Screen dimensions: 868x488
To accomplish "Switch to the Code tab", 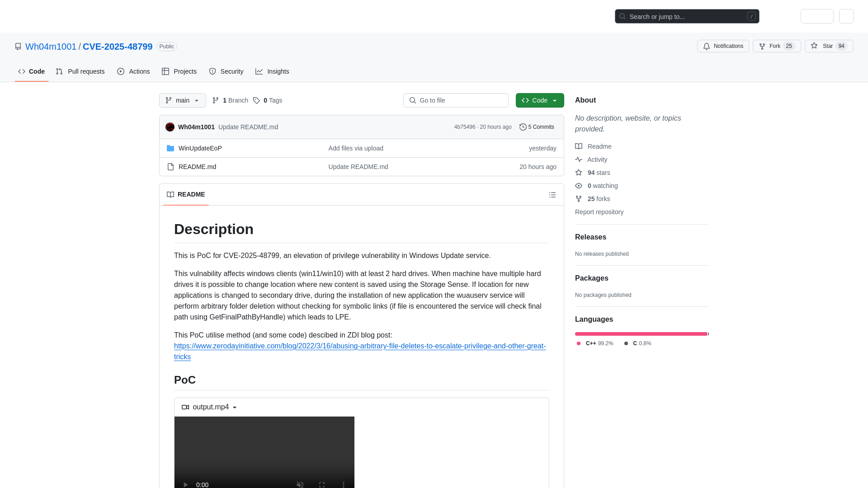I will [31, 71].
